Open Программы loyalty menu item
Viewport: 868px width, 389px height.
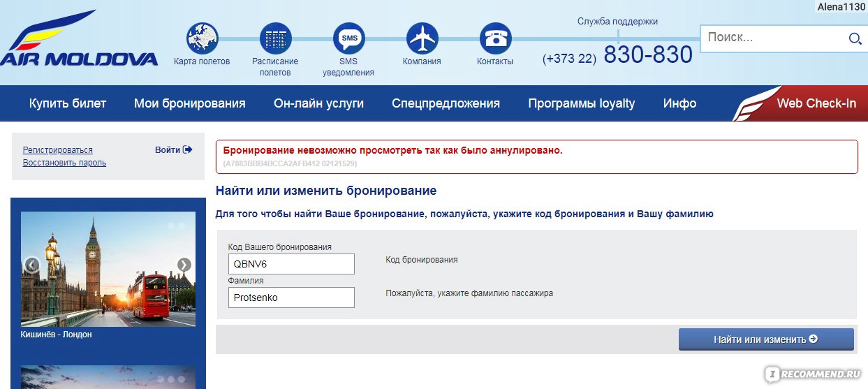tap(581, 103)
